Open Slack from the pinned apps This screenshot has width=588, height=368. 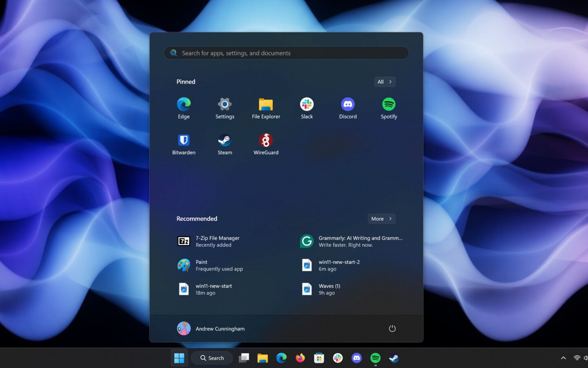coord(307,108)
